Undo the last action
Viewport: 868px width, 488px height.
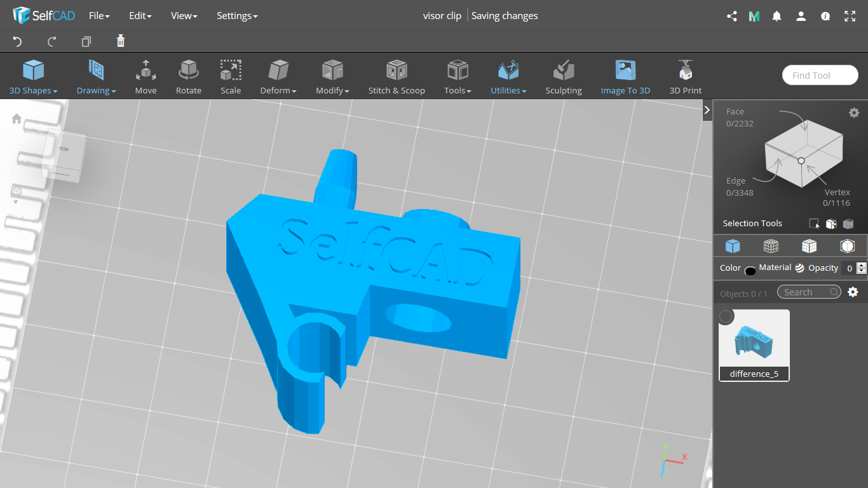[x=17, y=41]
